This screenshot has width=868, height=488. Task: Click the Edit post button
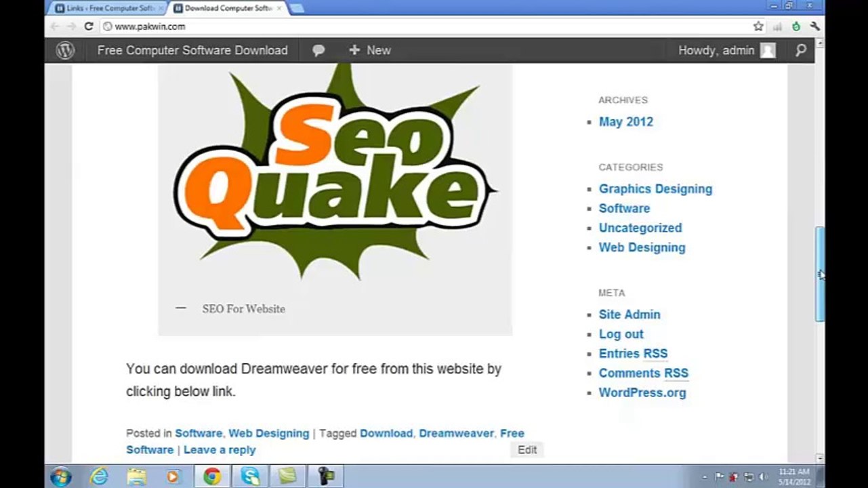click(x=527, y=450)
